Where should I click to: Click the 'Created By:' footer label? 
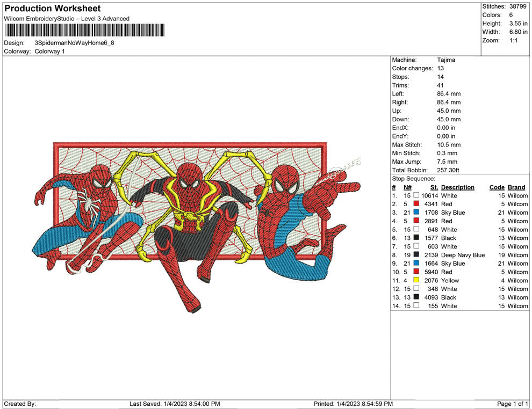20,404
